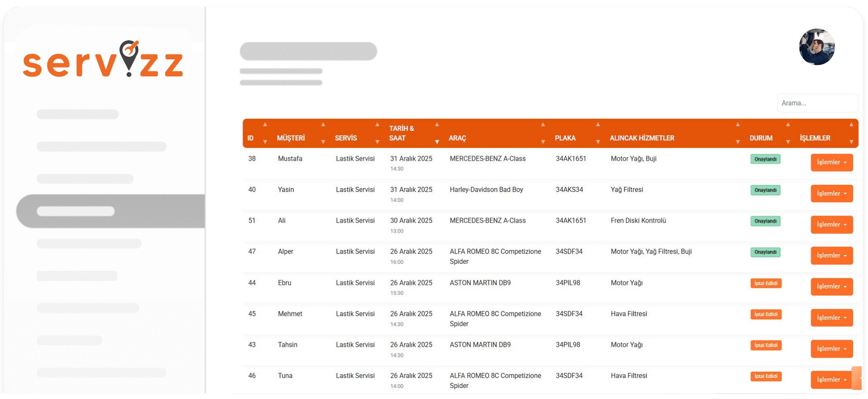Sort by ARAÇ column header
This screenshot has height=399, width=868.
(457, 138)
